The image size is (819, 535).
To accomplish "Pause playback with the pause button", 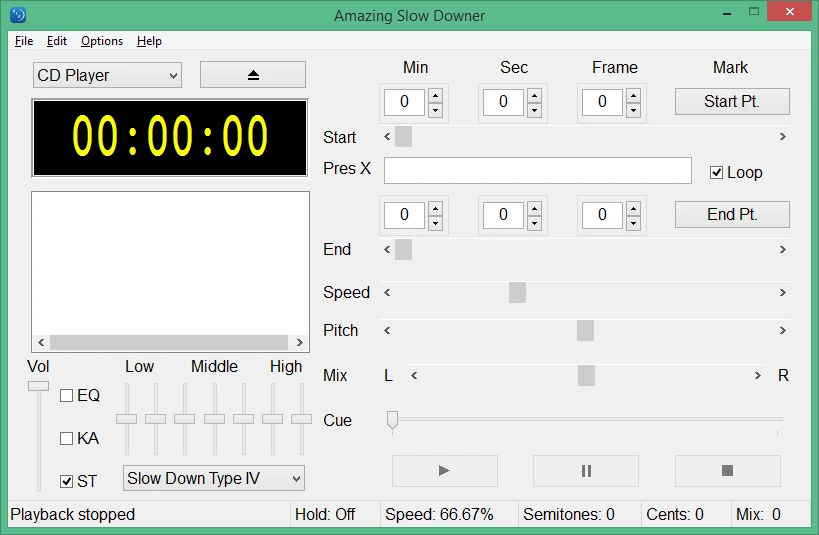I will [586, 471].
